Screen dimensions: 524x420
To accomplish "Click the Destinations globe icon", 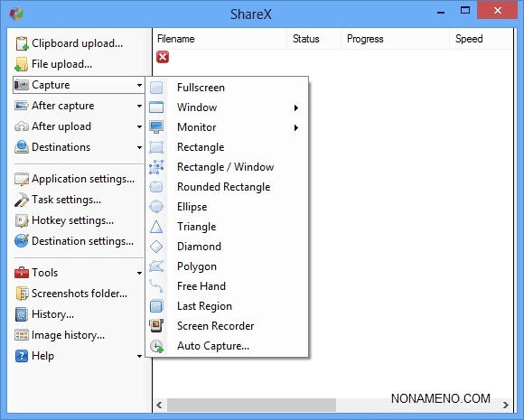I will pos(22,147).
